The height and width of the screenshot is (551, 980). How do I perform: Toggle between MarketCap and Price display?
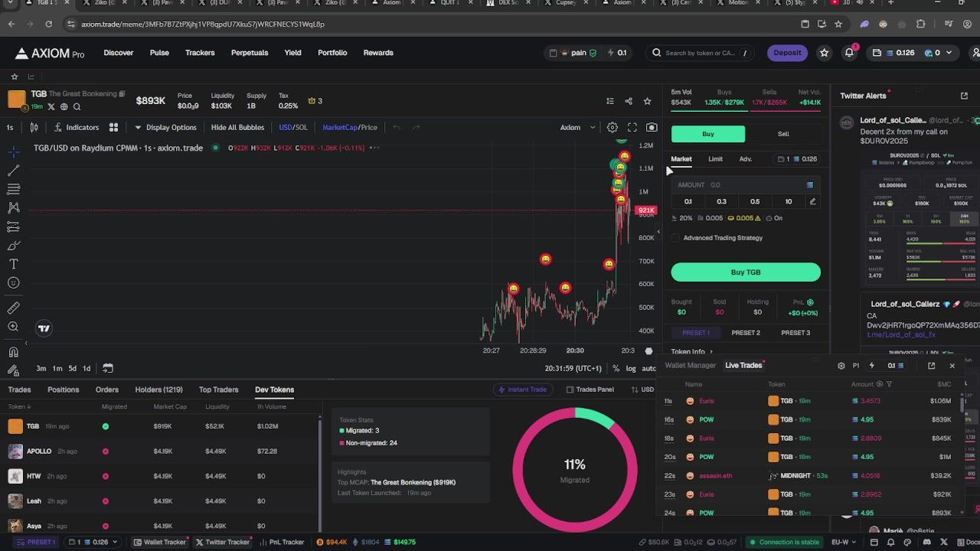[350, 128]
